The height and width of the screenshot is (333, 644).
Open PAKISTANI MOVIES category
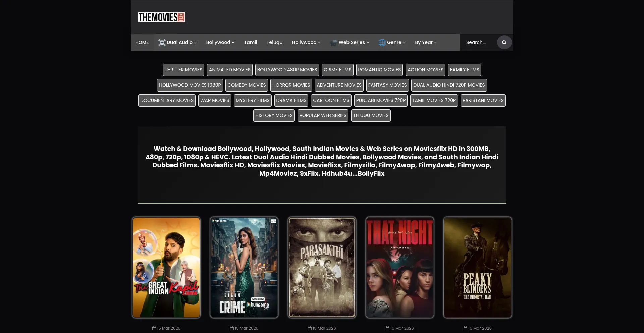tap(483, 100)
